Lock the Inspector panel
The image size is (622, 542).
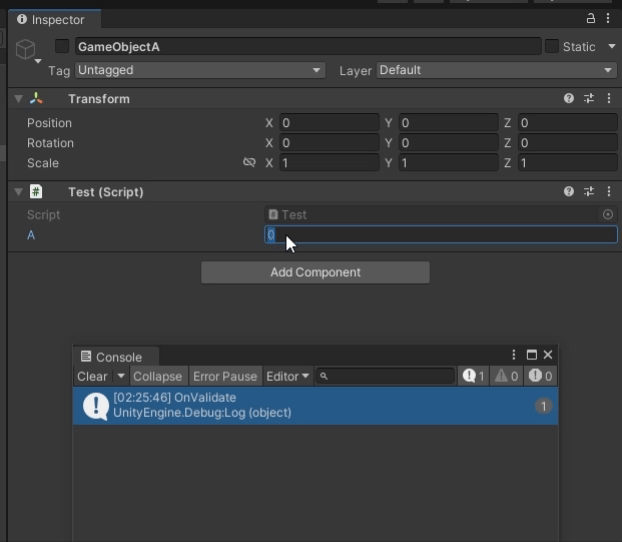point(589,19)
